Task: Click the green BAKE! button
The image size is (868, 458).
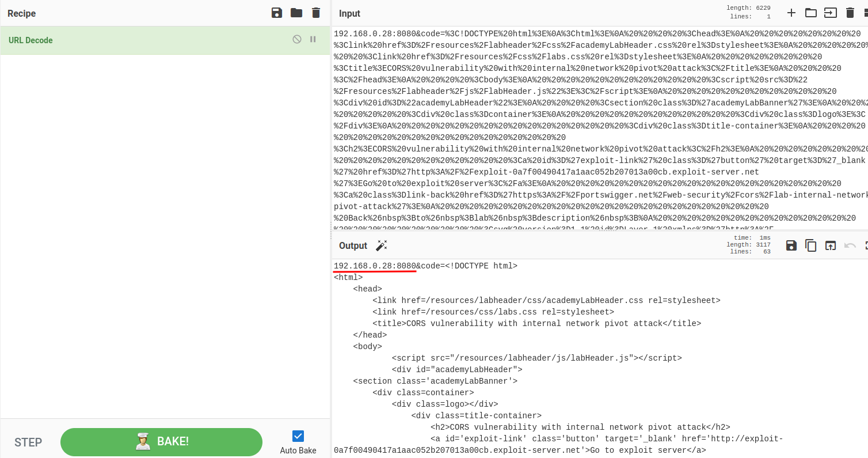Action: (x=161, y=442)
